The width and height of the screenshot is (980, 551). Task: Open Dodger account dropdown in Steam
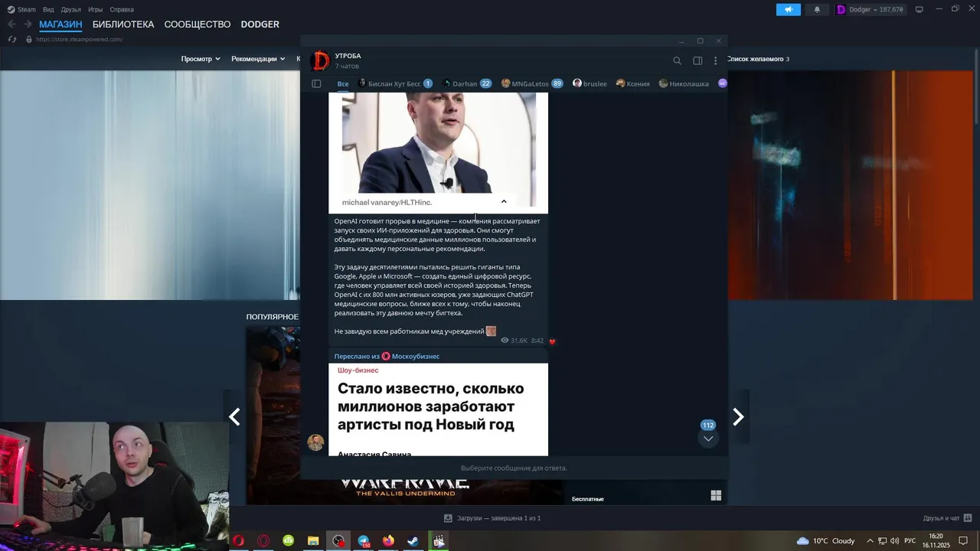tap(871, 9)
